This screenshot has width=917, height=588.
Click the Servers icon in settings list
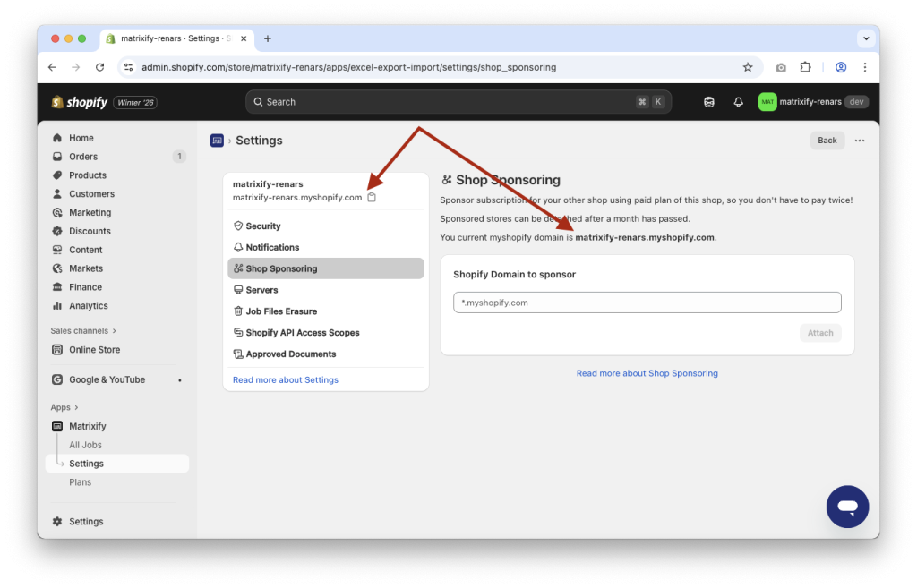237,289
